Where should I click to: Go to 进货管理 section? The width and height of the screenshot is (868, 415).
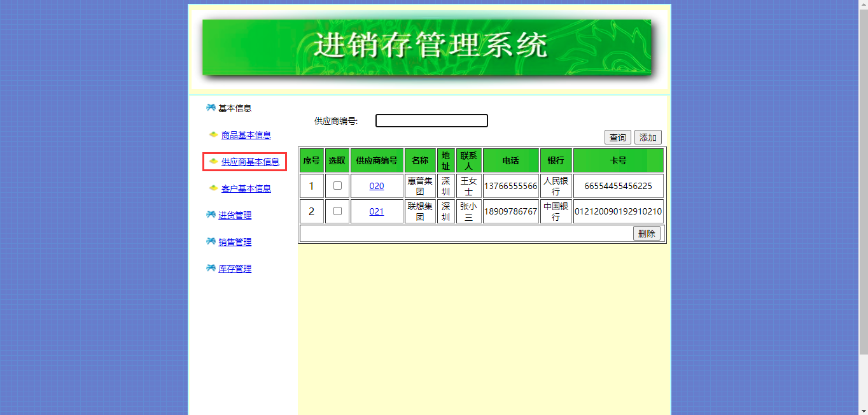[x=235, y=215]
